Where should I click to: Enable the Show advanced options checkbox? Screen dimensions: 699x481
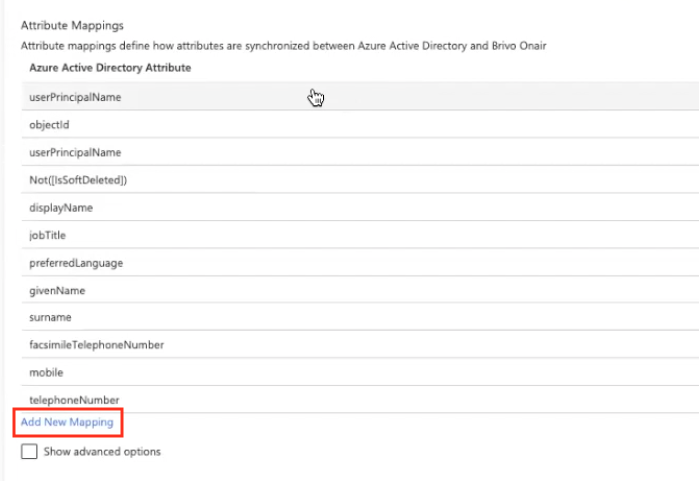coord(29,451)
